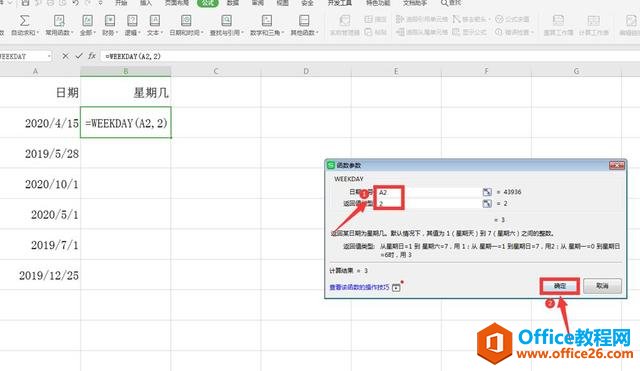Switch to the 特色功能 Special Features tab
The image size is (640, 371).
pyautogui.click(x=378, y=3)
